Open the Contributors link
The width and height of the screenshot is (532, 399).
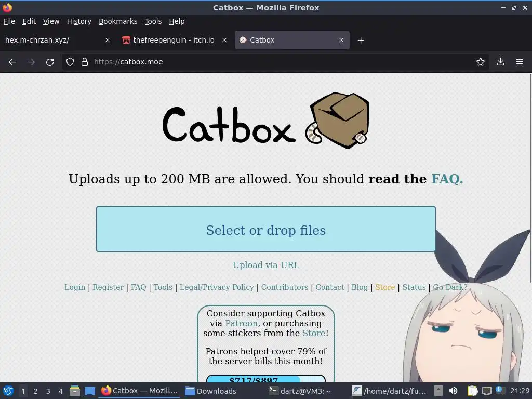click(285, 287)
